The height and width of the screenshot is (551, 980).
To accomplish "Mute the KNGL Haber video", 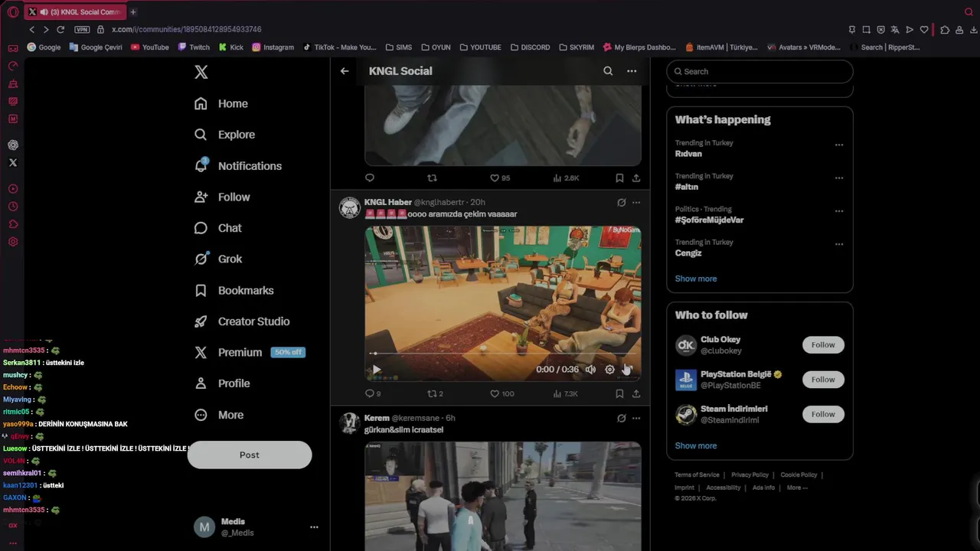I will [x=590, y=370].
